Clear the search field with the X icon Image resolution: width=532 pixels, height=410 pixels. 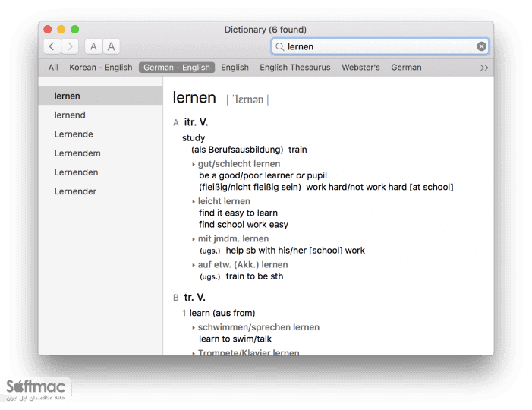point(481,46)
